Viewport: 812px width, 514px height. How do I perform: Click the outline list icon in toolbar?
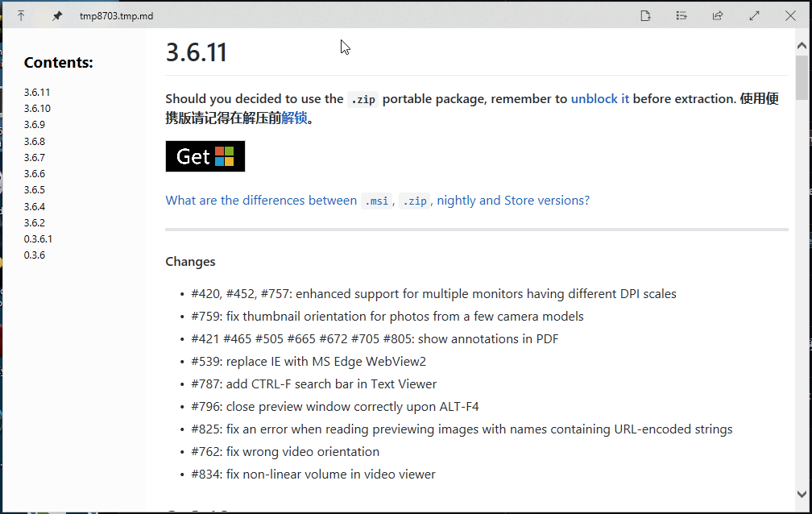pos(681,15)
